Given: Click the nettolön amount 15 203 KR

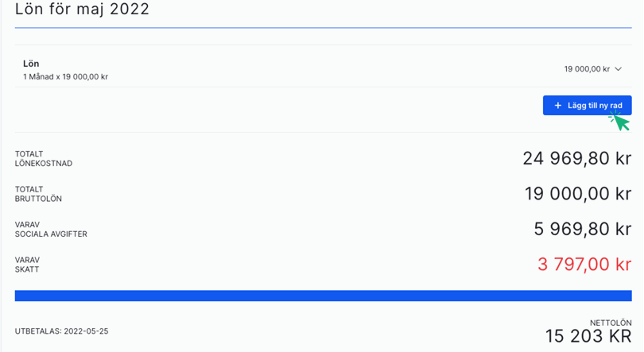Looking at the screenshot, I should pyautogui.click(x=588, y=336).
